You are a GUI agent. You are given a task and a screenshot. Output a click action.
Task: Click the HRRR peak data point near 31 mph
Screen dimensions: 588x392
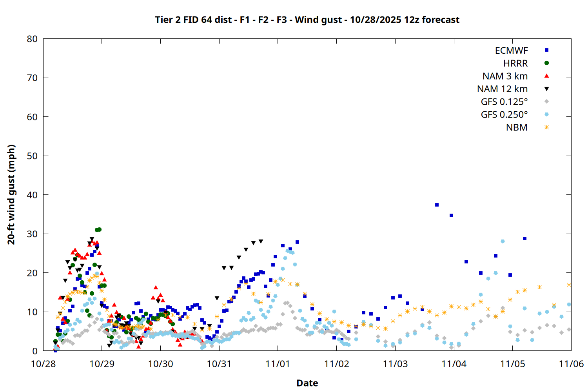coord(99,229)
